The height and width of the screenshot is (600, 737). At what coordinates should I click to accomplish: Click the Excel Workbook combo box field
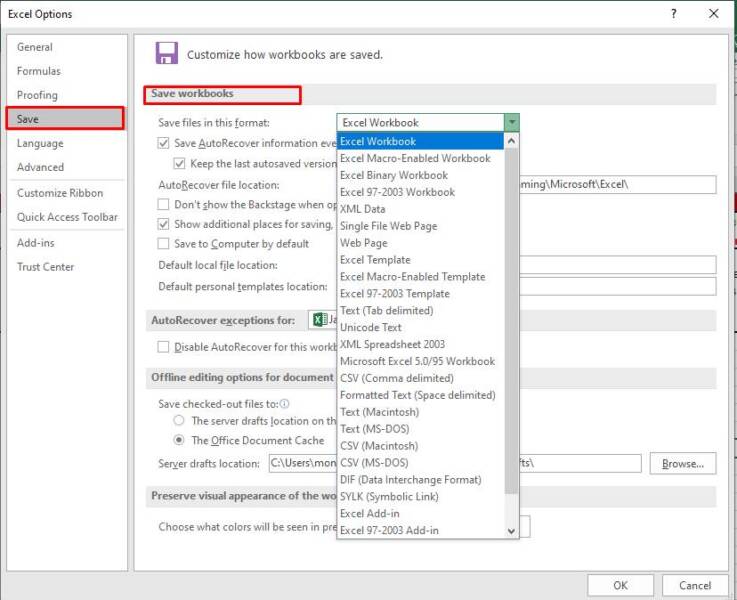[421, 123]
